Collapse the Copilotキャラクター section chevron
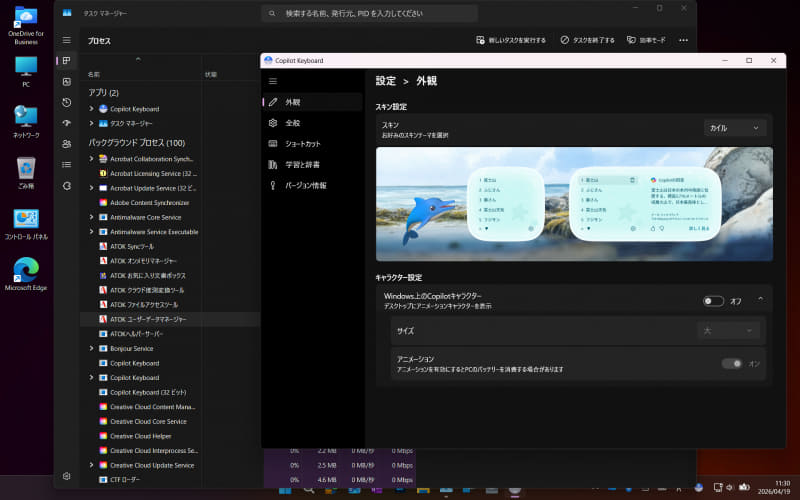Image resolution: width=800 pixels, height=500 pixels. [760, 299]
